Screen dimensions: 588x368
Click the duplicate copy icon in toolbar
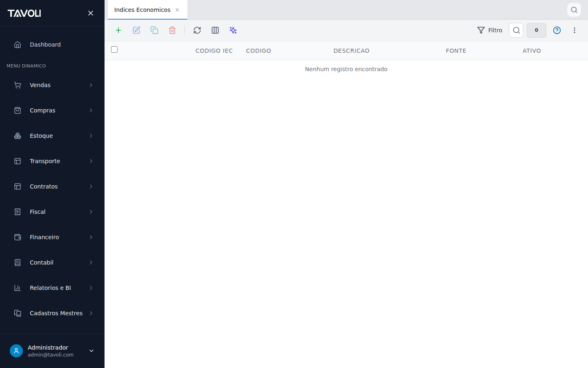(154, 30)
